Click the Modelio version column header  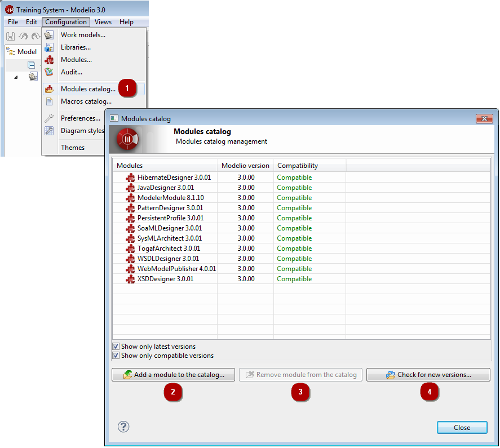point(245,166)
